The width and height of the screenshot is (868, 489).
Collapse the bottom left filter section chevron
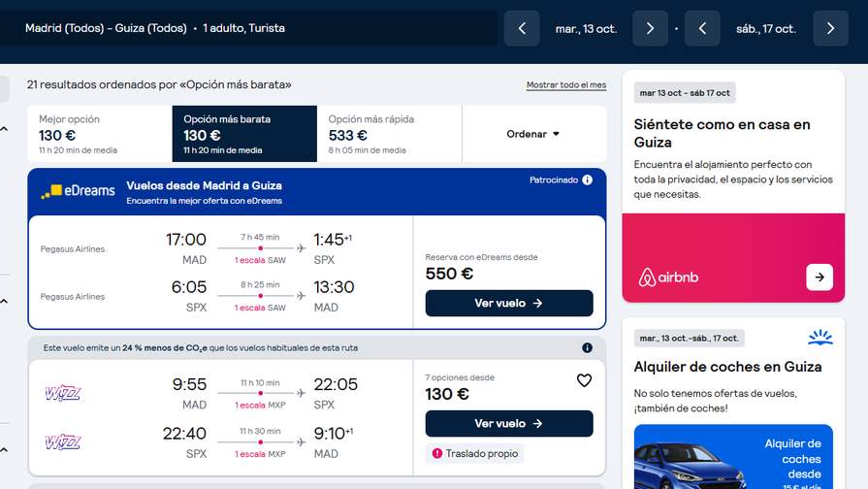(5, 449)
